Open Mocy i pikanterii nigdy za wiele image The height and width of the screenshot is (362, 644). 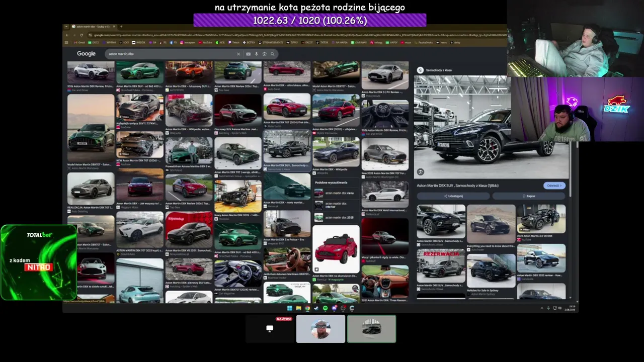385,236
